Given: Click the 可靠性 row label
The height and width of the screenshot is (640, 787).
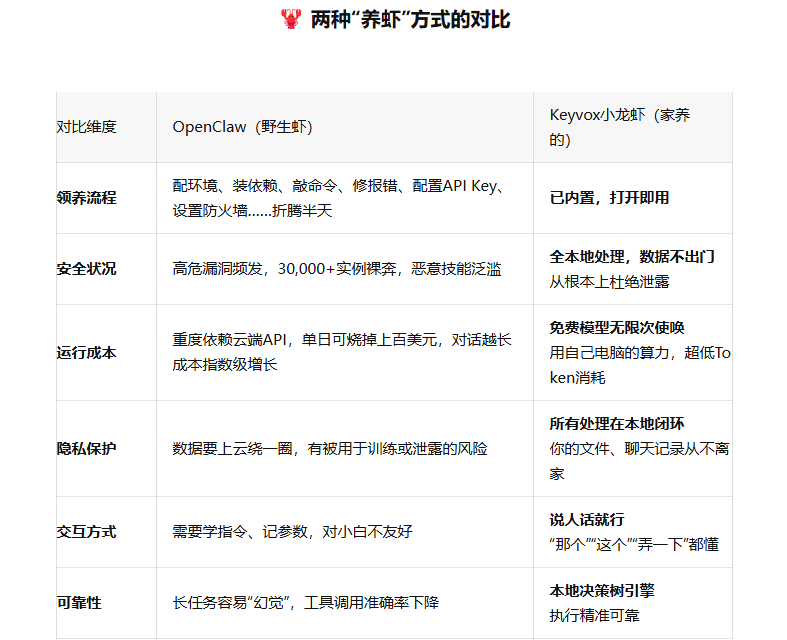Looking at the screenshot, I should (79, 603).
